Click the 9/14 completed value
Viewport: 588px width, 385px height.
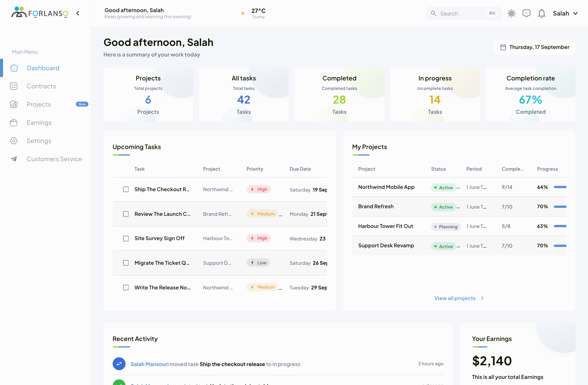[507, 187]
